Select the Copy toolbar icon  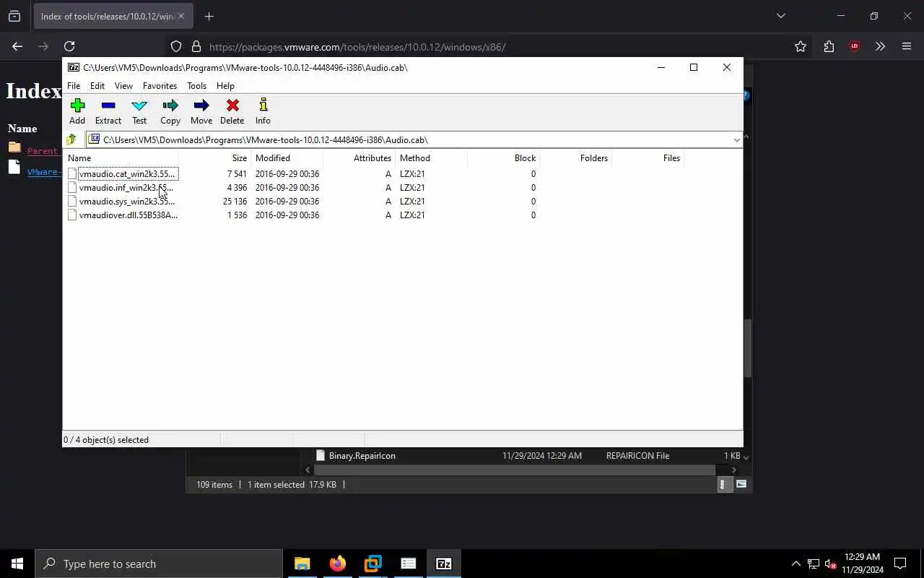point(170,111)
